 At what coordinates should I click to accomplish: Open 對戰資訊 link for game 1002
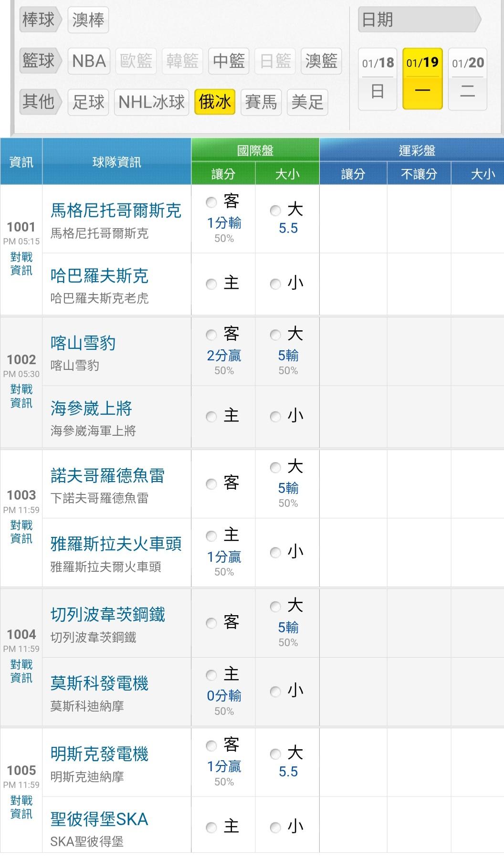click(x=21, y=397)
